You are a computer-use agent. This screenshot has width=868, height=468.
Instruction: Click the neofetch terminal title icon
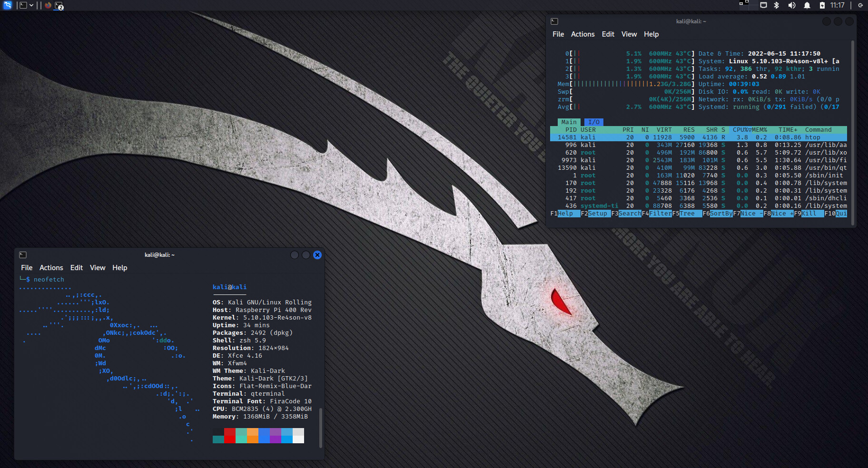click(23, 255)
